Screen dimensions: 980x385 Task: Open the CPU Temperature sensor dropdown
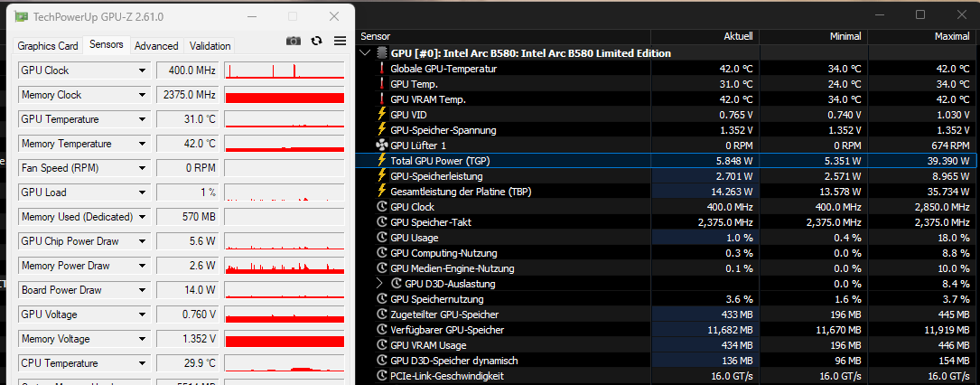click(x=143, y=363)
